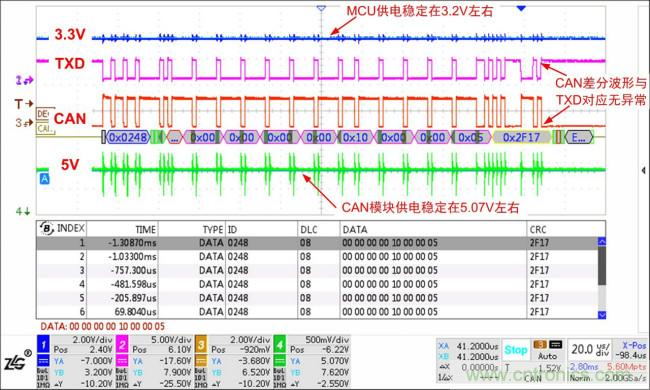
Task: Click the 2.00V/div scale of channel 1
Action: pyautogui.click(x=92, y=339)
